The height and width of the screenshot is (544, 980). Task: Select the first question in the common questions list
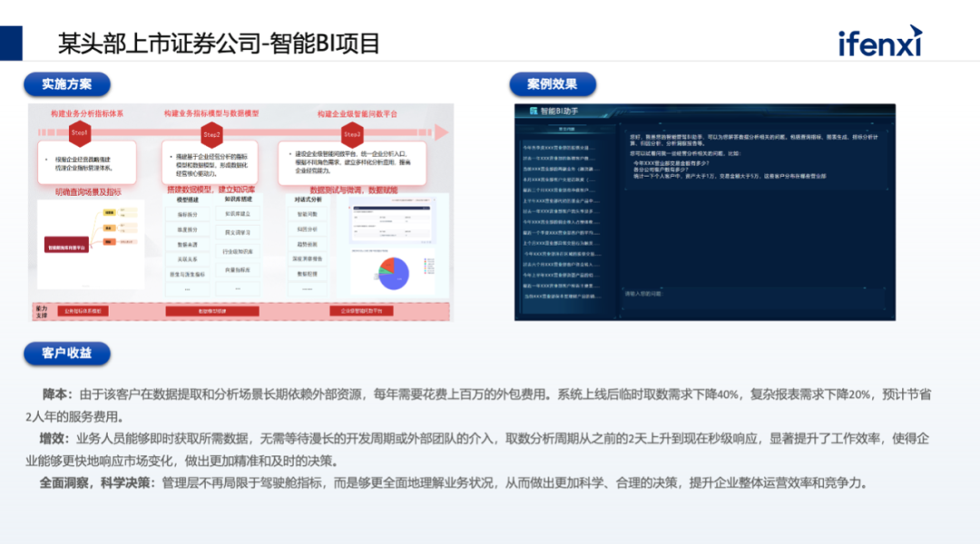(559, 146)
